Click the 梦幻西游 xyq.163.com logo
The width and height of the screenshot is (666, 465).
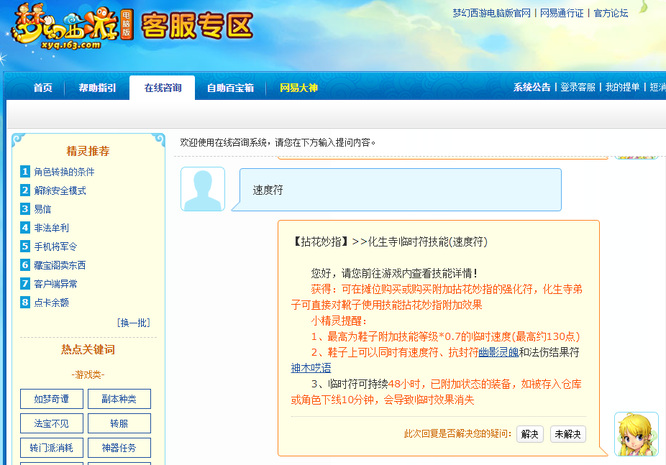72,26
